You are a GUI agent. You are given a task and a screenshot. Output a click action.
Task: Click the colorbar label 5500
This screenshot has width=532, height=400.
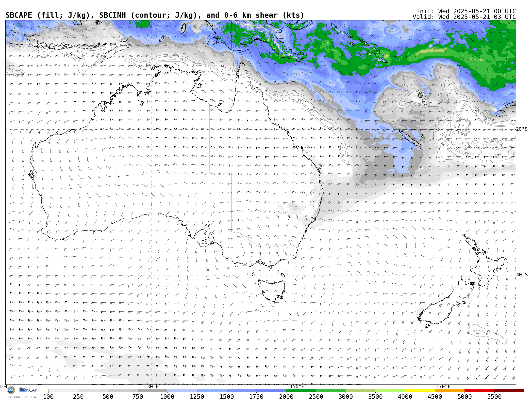click(494, 397)
